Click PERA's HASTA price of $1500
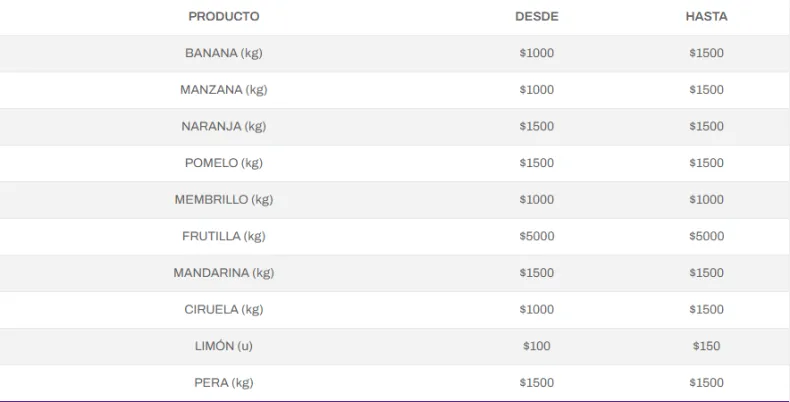 (x=706, y=383)
